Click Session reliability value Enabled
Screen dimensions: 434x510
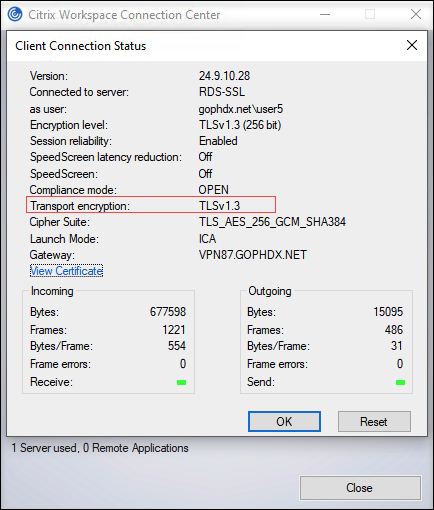(x=218, y=141)
